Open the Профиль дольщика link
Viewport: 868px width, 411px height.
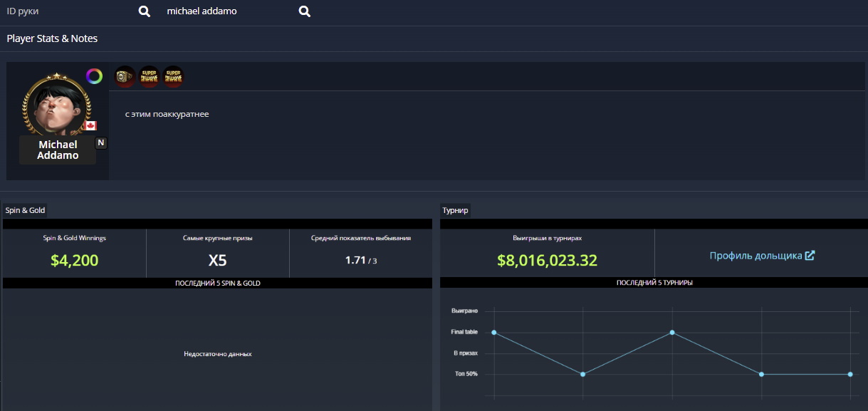coord(755,256)
